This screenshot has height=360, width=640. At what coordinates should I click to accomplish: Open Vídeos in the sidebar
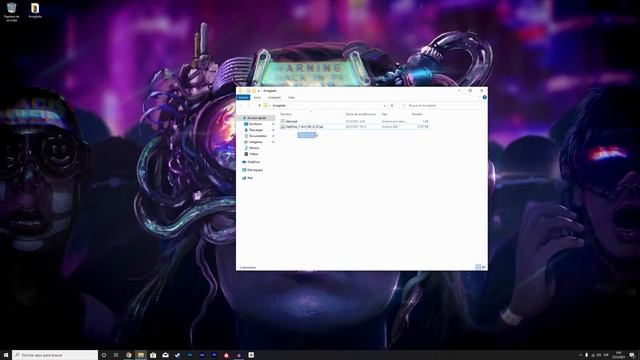point(253,154)
